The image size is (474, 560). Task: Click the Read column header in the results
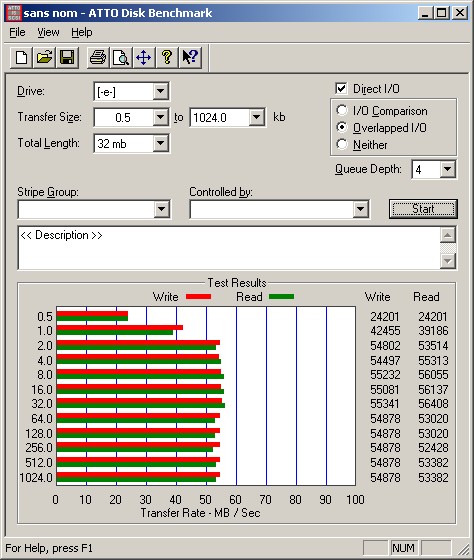click(426, 297)
